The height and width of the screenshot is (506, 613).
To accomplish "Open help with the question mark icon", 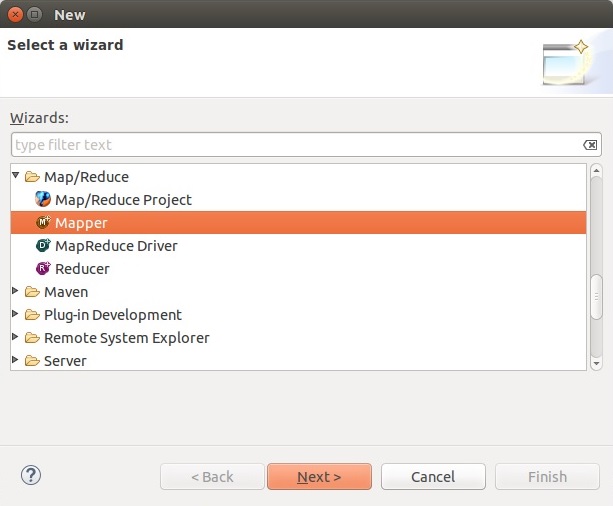I will point(31,475).
